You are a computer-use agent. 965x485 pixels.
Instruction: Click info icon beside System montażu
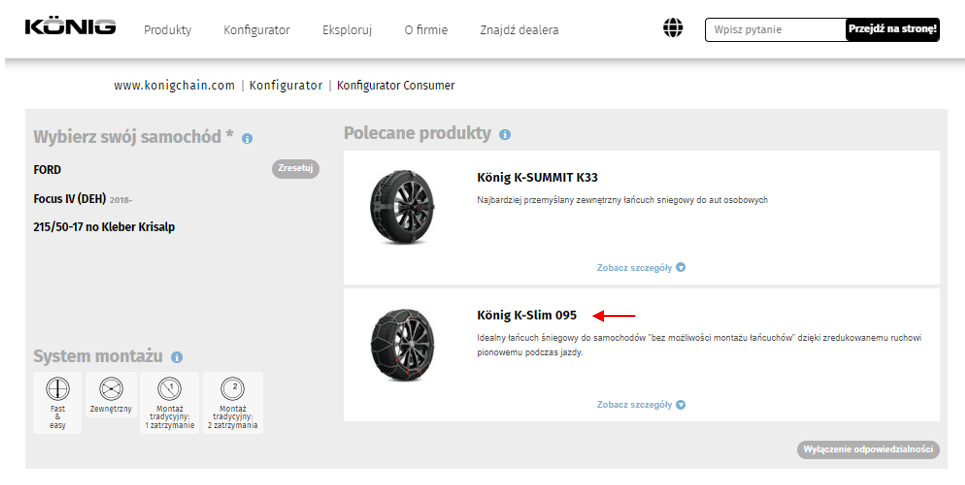point(177,357)
